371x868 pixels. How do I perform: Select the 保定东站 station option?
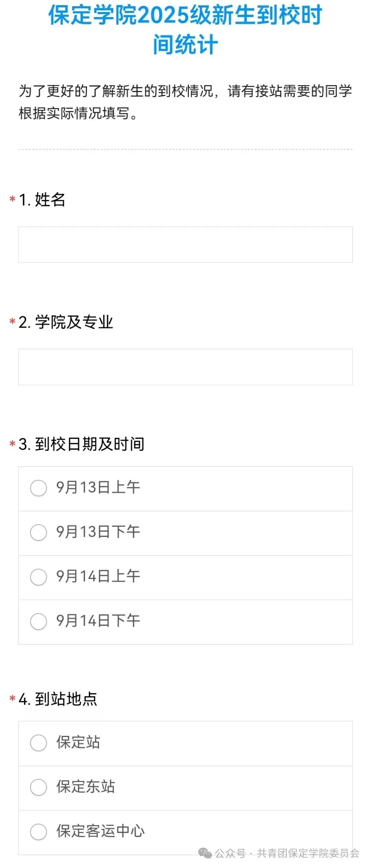(x=38, y=787)
